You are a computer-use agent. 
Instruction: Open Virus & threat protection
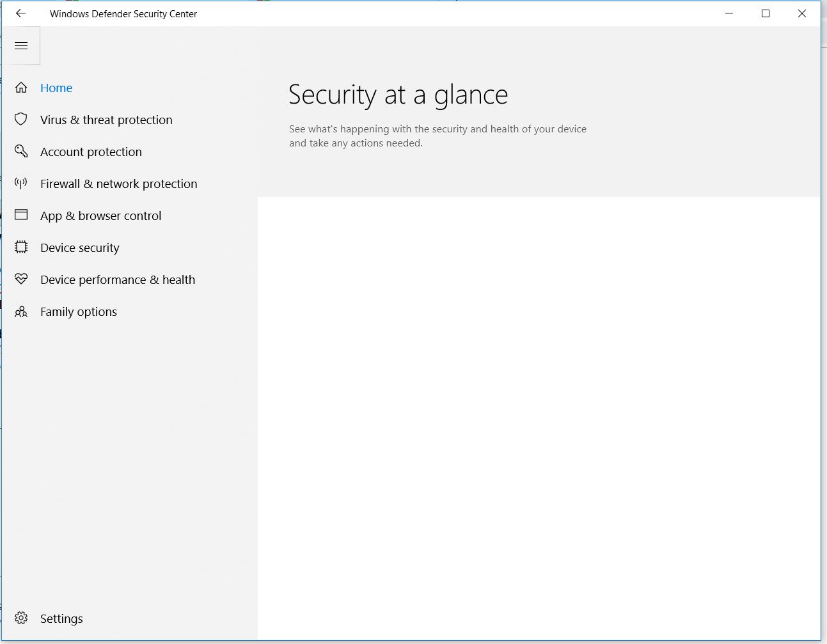(x=106, y=120)
